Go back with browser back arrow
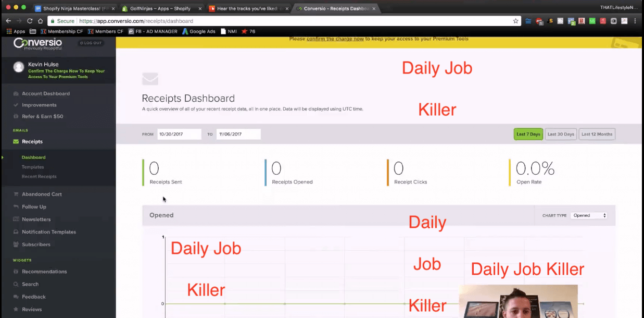Image resolution: width=644 pixels, height=318 pixels. click(x=8, y=21)
